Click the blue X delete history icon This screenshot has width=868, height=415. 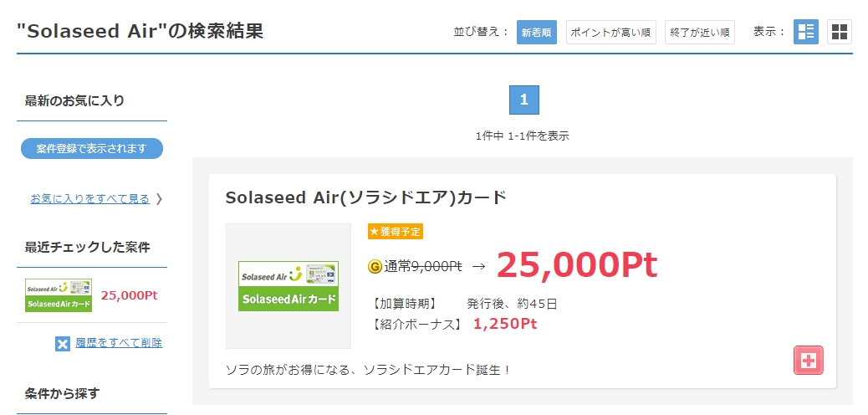point(63,344)
